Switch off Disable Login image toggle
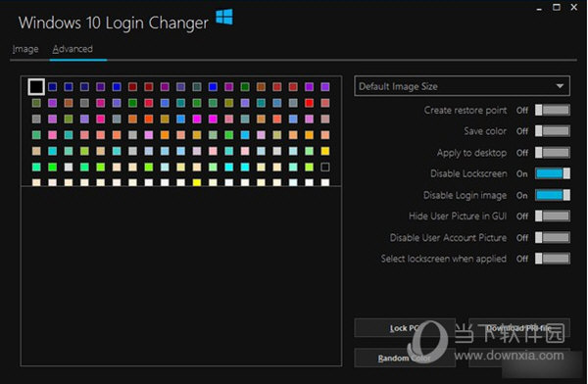 pos(553,195)
